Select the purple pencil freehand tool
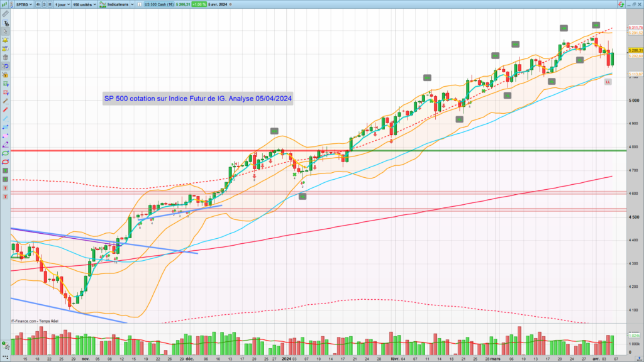This screenshot has width=644, height=362. tap(5, 145)
